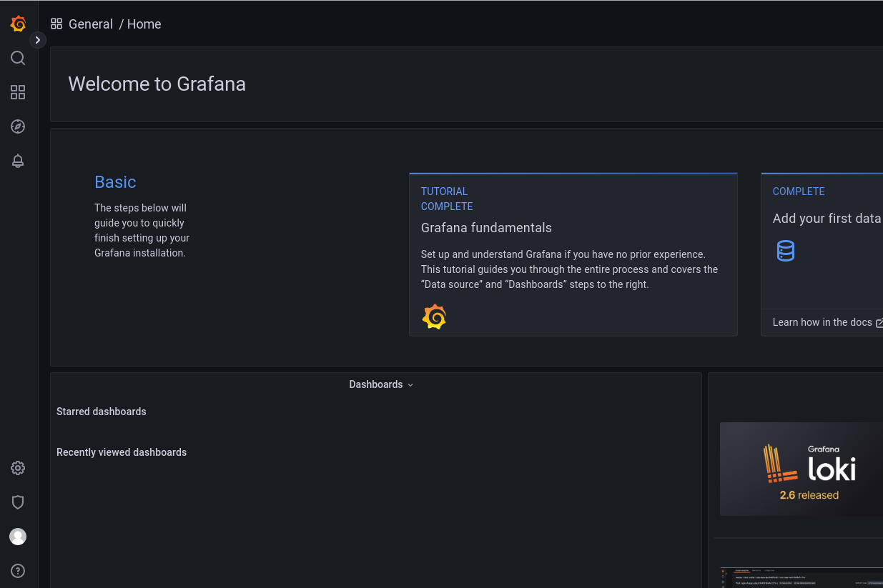Open Help via the question mark icon

coord(18,571)
